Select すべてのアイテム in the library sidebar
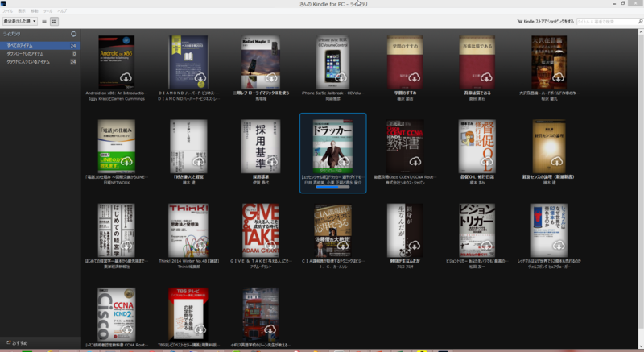This screenshot has width=644, height=352. pyautogui.click(x=39, y=46)
